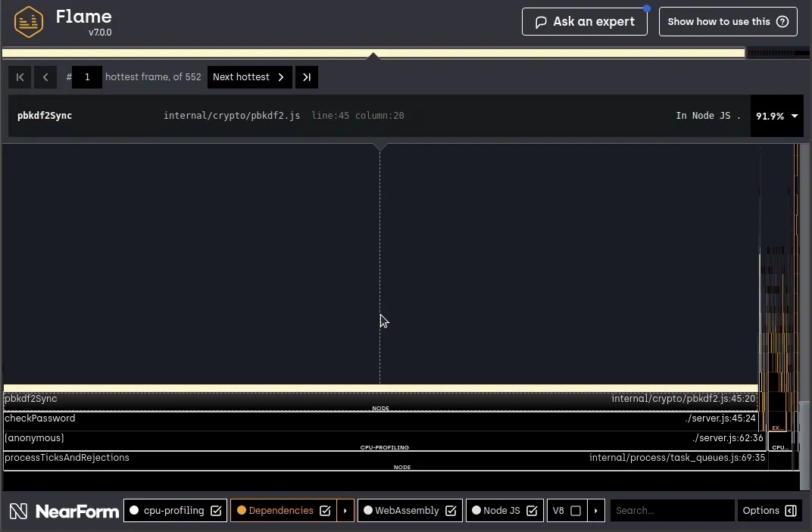Jump to the last hottest frame icon
The height and width of the screenshot is (532, 812).
click(x=306, y=76)
